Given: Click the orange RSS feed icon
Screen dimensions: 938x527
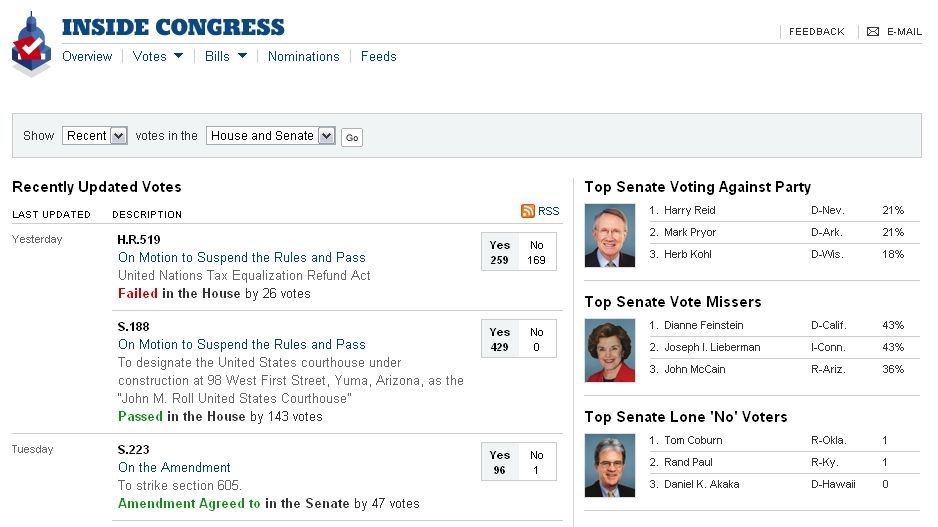Looking at the screenshot, I should pos(527,211).
